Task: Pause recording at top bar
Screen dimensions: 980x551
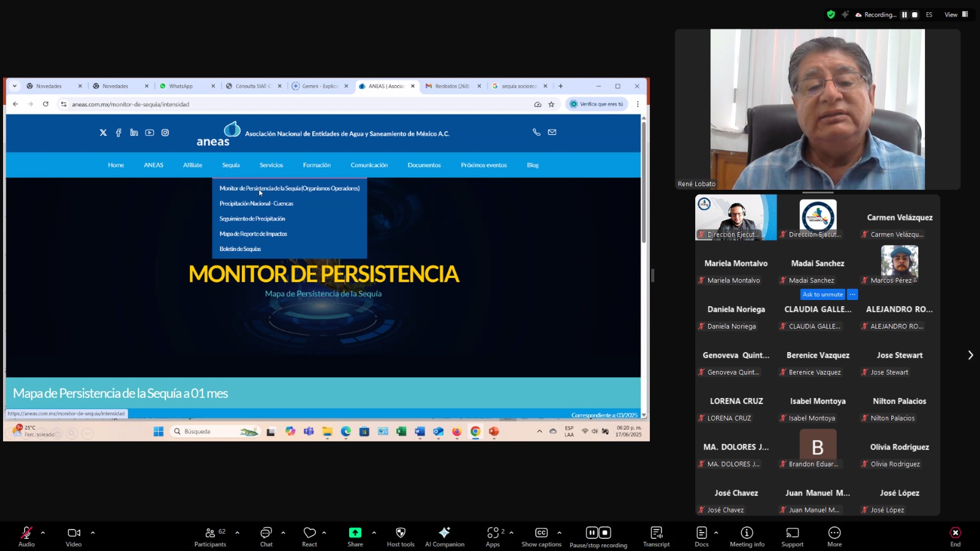Action: 904,15
